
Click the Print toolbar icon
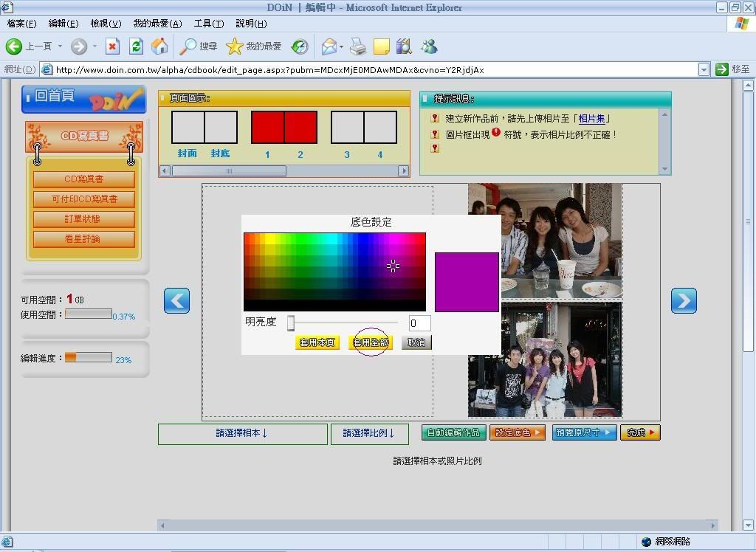(x=358, y=46)
